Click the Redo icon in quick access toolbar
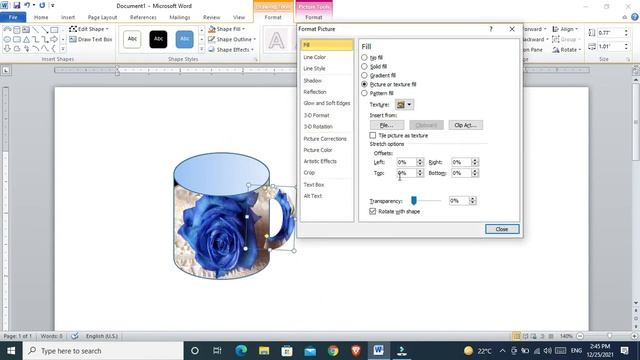The image size is (640, 360). click(x=42, y=6)
